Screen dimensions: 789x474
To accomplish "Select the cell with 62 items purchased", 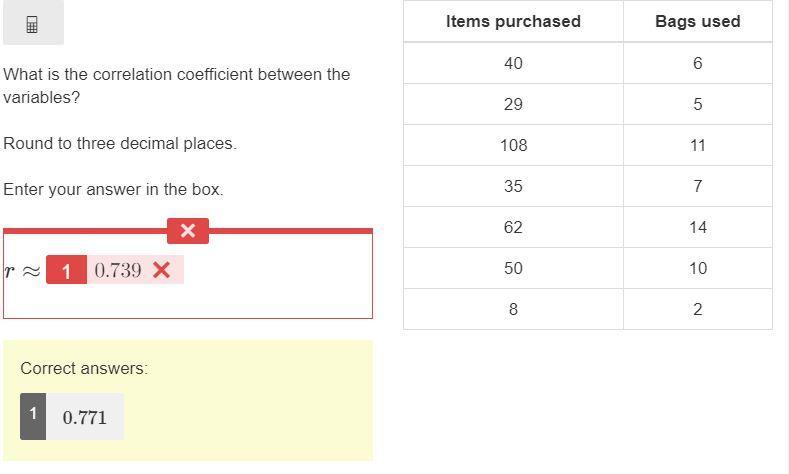I will (x=513, y=227).
